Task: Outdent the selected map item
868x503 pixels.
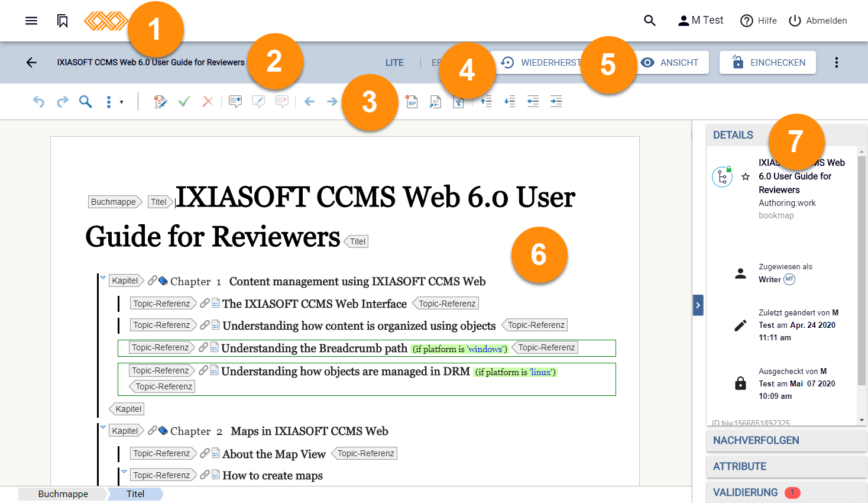Action: click(x=533, y=102)
